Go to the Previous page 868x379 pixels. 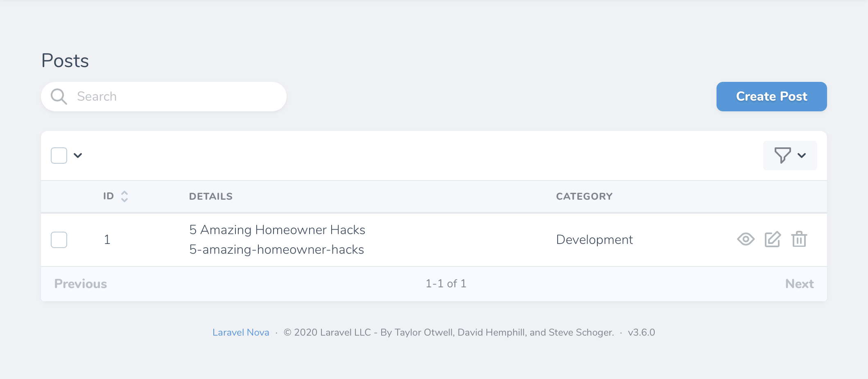pos(81,284)
